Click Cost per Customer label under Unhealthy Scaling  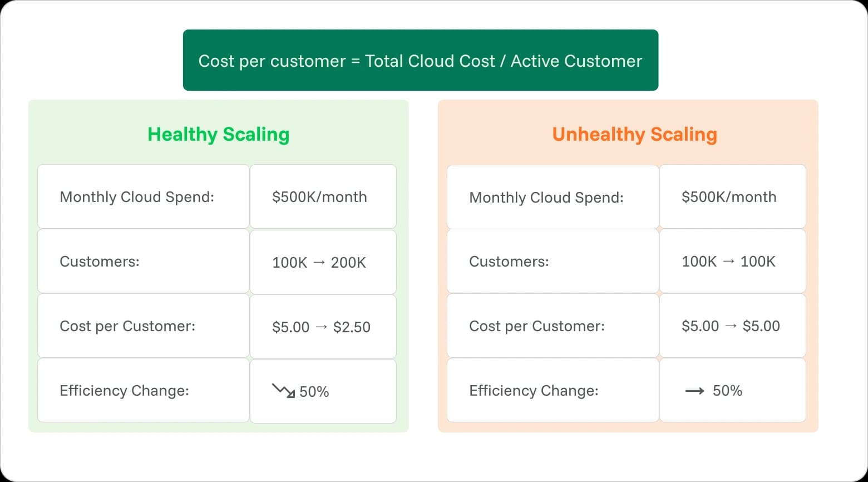pos(537,326)
